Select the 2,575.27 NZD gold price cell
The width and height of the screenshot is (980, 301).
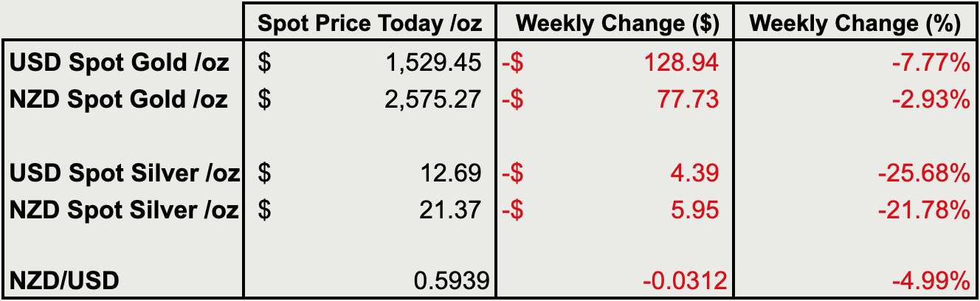369,100
